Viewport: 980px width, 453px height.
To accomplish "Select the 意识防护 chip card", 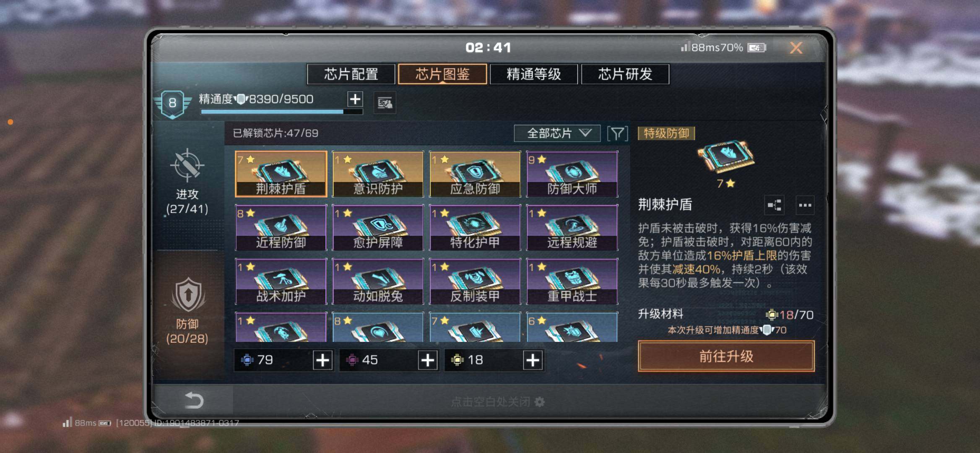I will [378, 174].
